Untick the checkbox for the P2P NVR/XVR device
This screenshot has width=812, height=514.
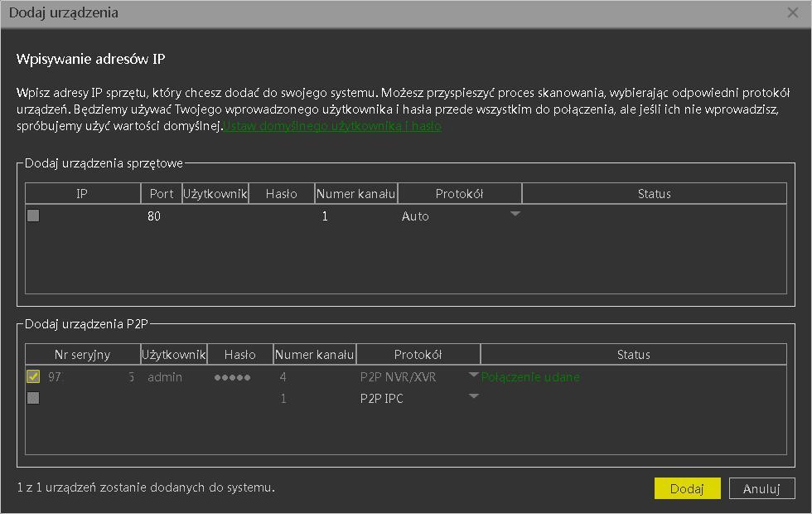coord(33,376)
